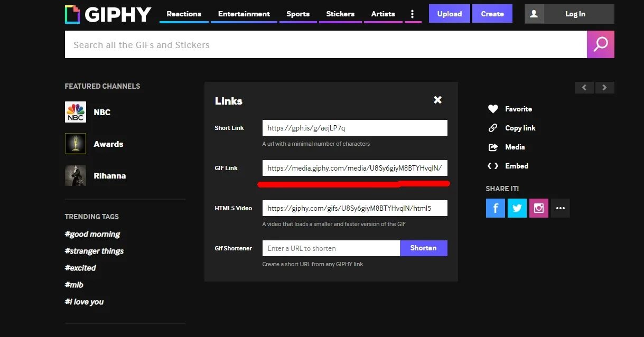Screen dimensions: 644x337
Task: Open the Rihanna channel thumbnail
Action: [x=76, y=175]
